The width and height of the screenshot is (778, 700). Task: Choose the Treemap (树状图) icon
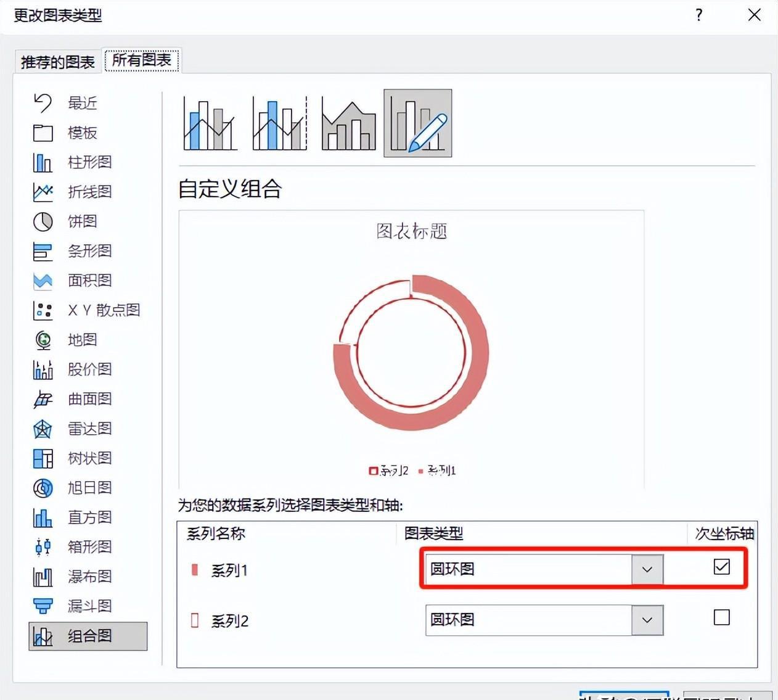[43, 458]
